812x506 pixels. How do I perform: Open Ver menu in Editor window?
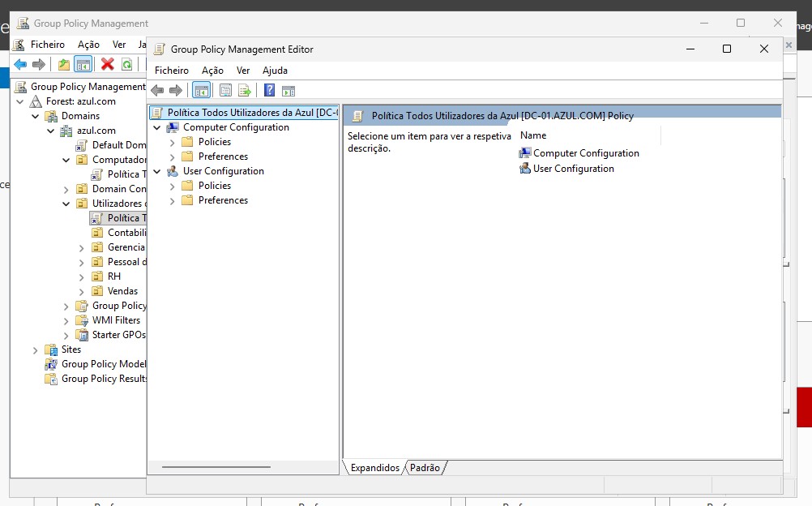coord(243,71)
